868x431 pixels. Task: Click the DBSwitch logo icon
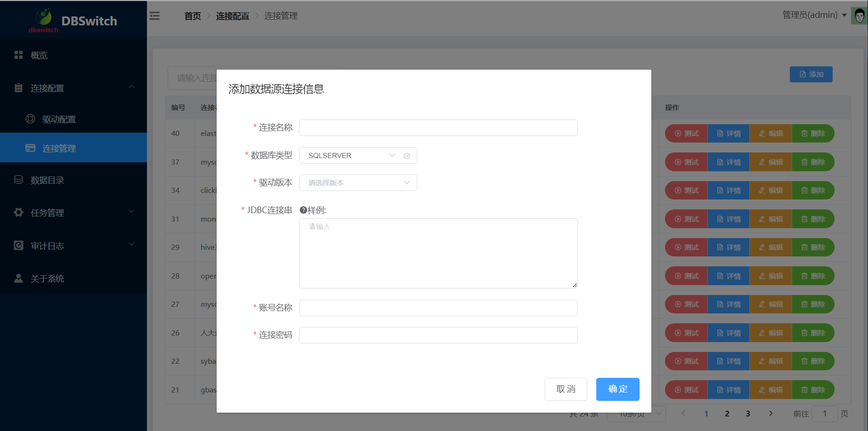(x=44, y=18)
